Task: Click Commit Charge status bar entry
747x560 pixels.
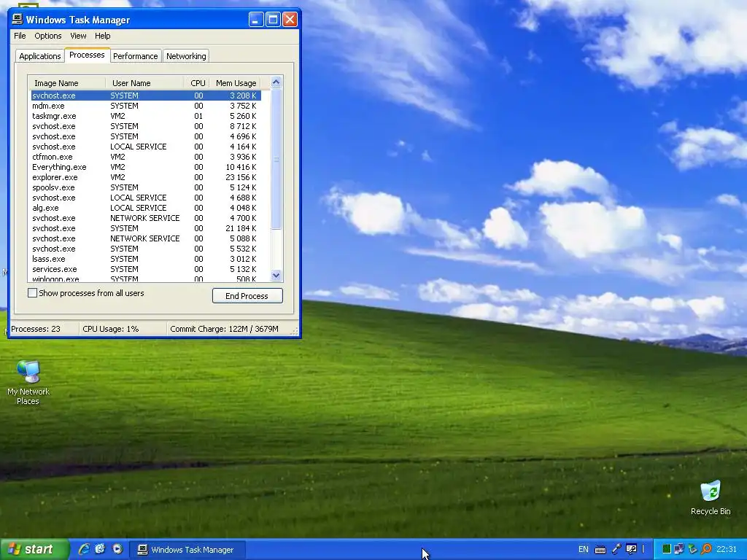Action: pos(225,329)
